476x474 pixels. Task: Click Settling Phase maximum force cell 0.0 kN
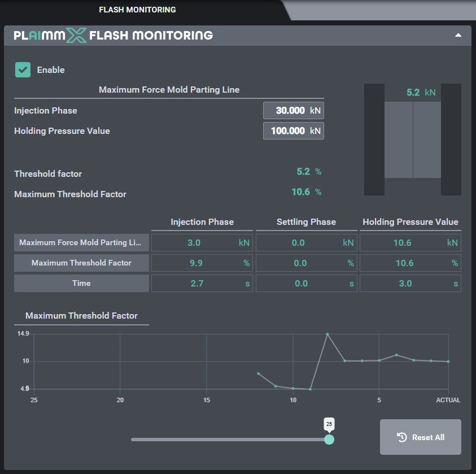[x=306, y=243]
